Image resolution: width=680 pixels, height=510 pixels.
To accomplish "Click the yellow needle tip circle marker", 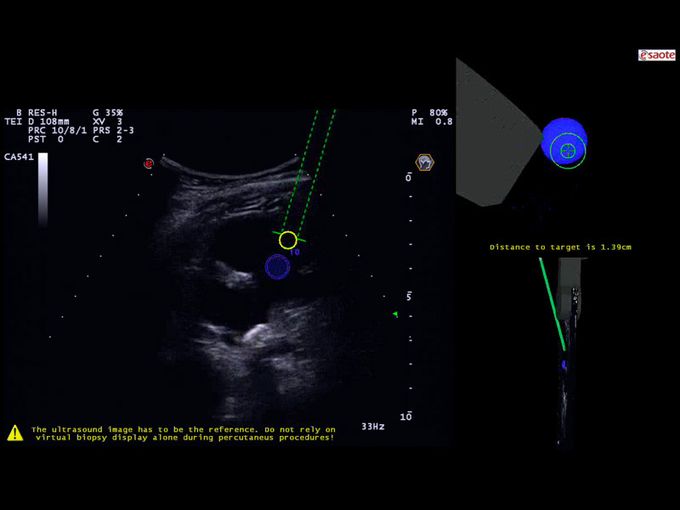I will coord(288,240).
